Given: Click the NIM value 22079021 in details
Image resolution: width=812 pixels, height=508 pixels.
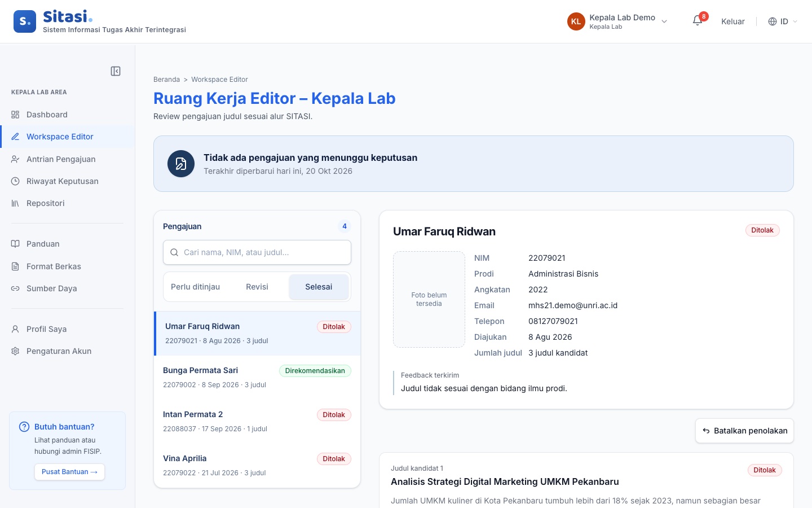Looking at the screenshot, I should (x=547, y=258).
